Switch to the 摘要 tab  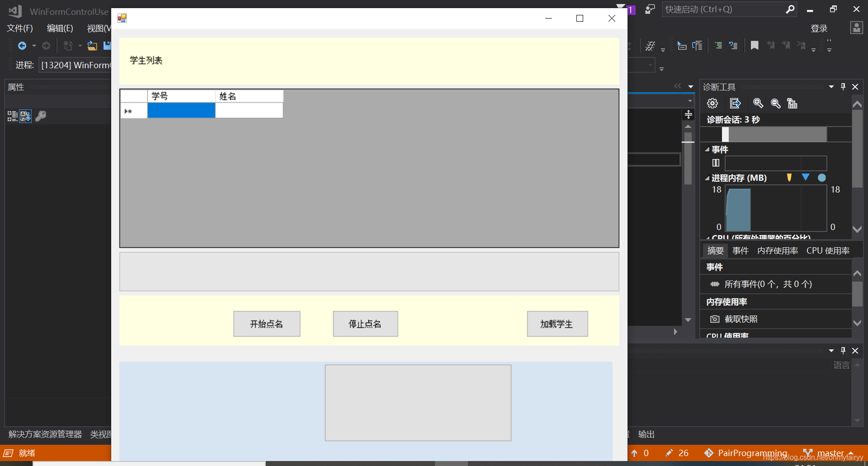pyautogui.click(x=715, y=250)
